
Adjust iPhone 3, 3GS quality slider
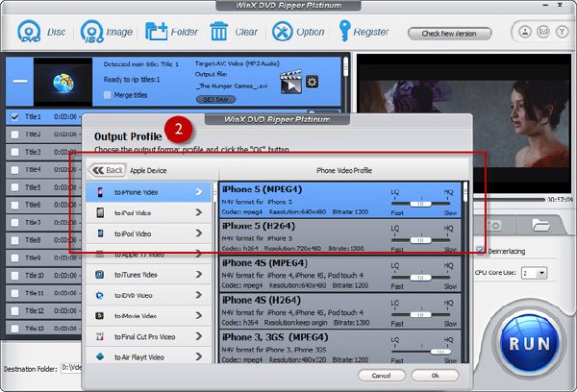[x=420, y=352]
